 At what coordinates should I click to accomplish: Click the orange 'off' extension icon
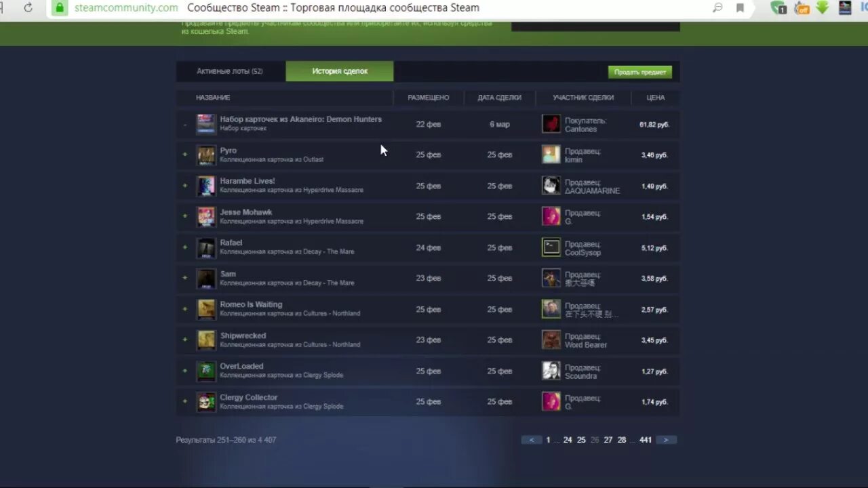pyautogui.click(x=802, y=8)
